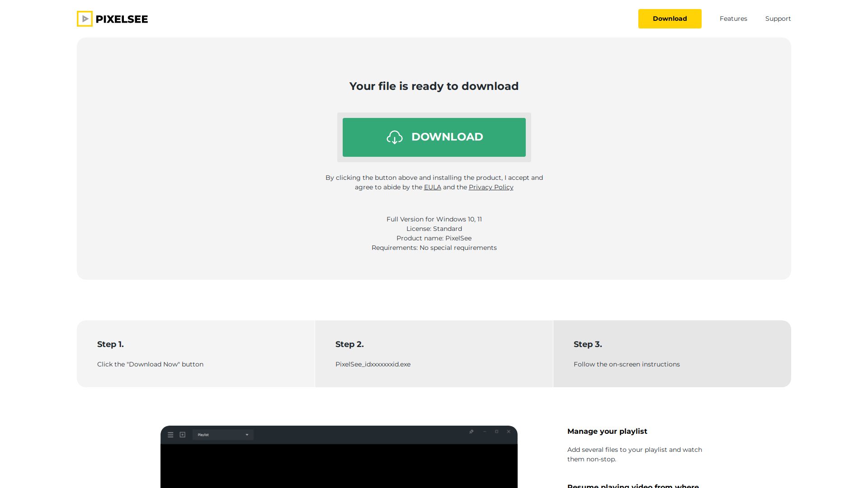Expand the Playlist dropdown in the player preview
This screenshot has width=868, height=488.
[223, 435]
